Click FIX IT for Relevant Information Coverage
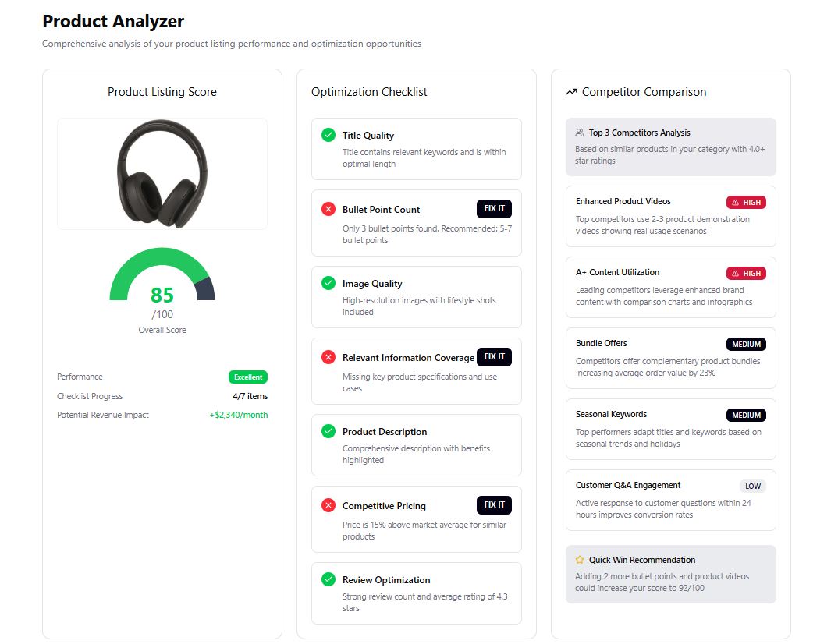 point(494,356)
